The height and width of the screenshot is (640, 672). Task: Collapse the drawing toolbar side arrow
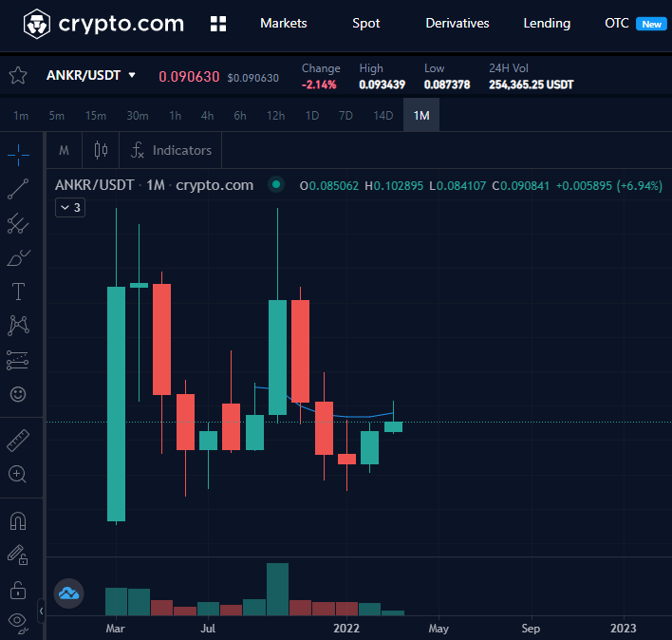point(41,611)
